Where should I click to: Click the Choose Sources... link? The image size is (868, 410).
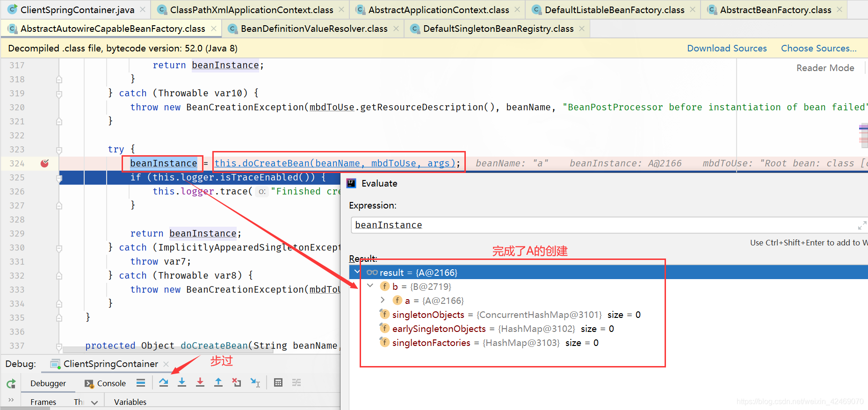click(818, 48)
